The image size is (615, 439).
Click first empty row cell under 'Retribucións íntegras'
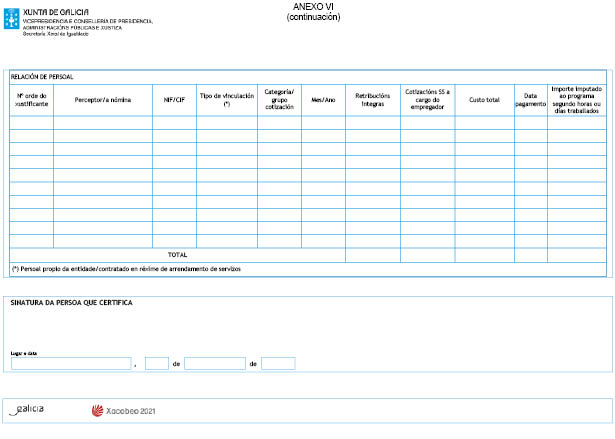(372, 123)
